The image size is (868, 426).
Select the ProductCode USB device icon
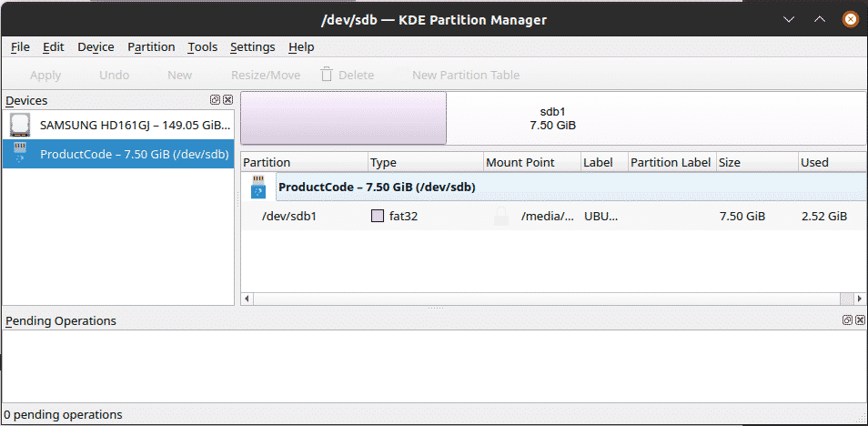click(x=20, y=154)
